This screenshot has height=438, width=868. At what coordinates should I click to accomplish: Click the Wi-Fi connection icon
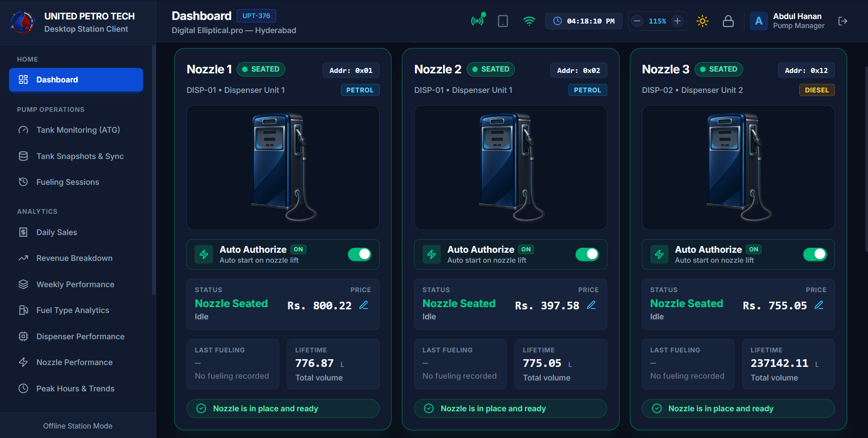[x=529, y=21]
